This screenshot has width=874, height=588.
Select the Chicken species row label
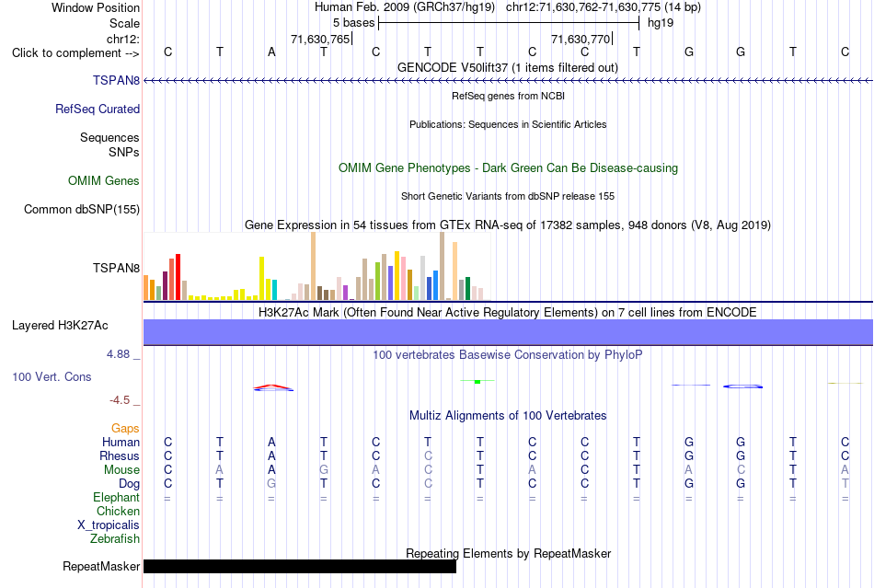point(118,511)
